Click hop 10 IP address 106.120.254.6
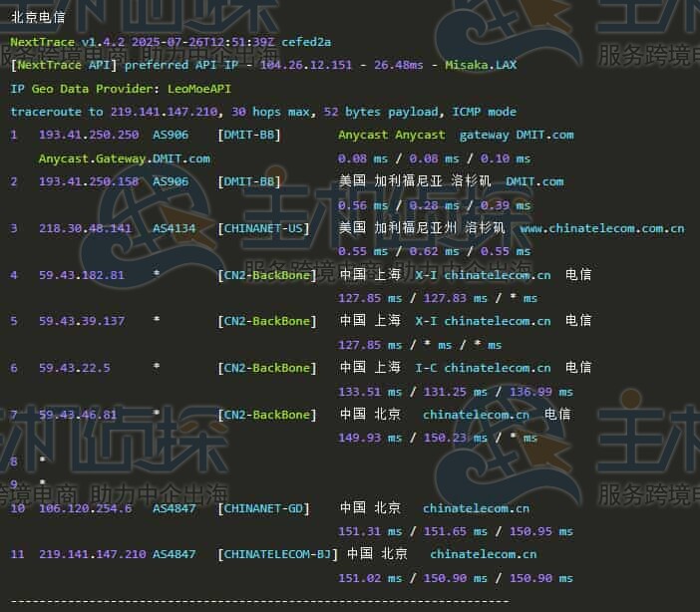Screen dimensions: 700x612 click(85, 508)
